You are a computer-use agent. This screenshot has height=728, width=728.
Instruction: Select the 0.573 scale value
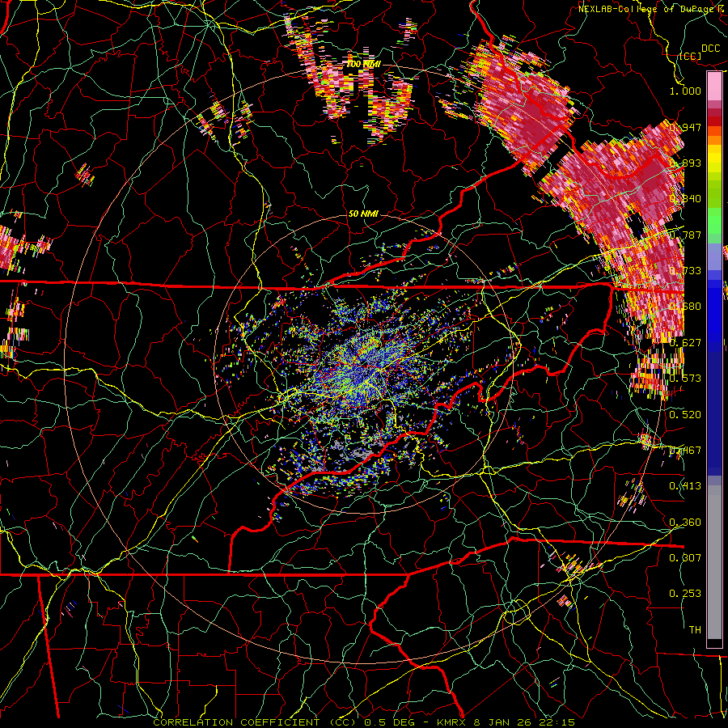pos(685,379)
